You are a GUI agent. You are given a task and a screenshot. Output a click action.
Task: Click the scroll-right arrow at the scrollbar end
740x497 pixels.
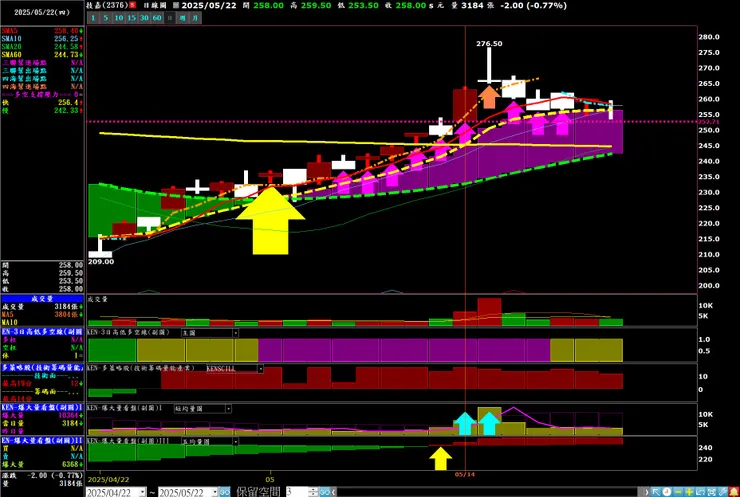(647, 492)
